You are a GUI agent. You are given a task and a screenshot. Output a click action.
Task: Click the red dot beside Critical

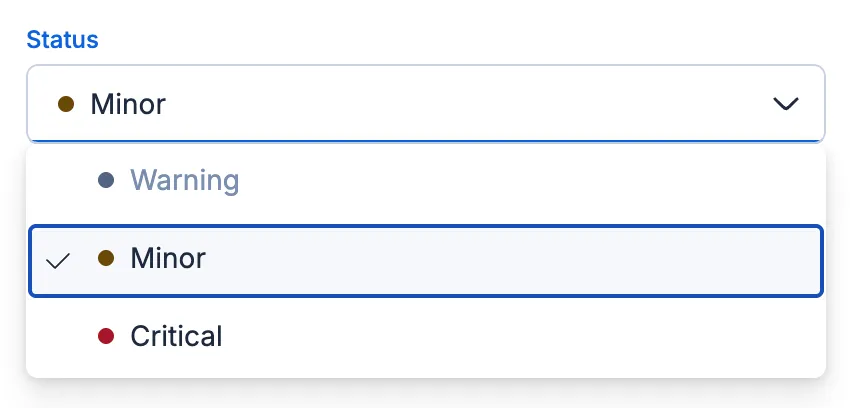[x=106, y=337]
